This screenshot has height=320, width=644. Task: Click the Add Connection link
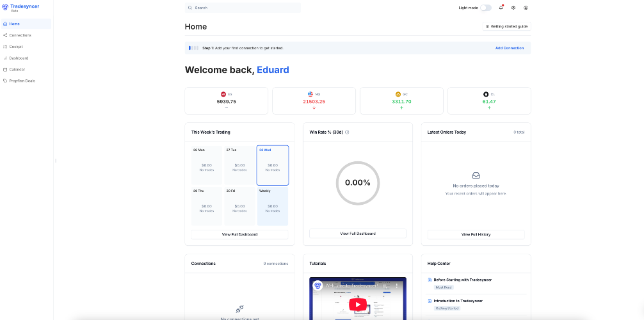point(510,48)
